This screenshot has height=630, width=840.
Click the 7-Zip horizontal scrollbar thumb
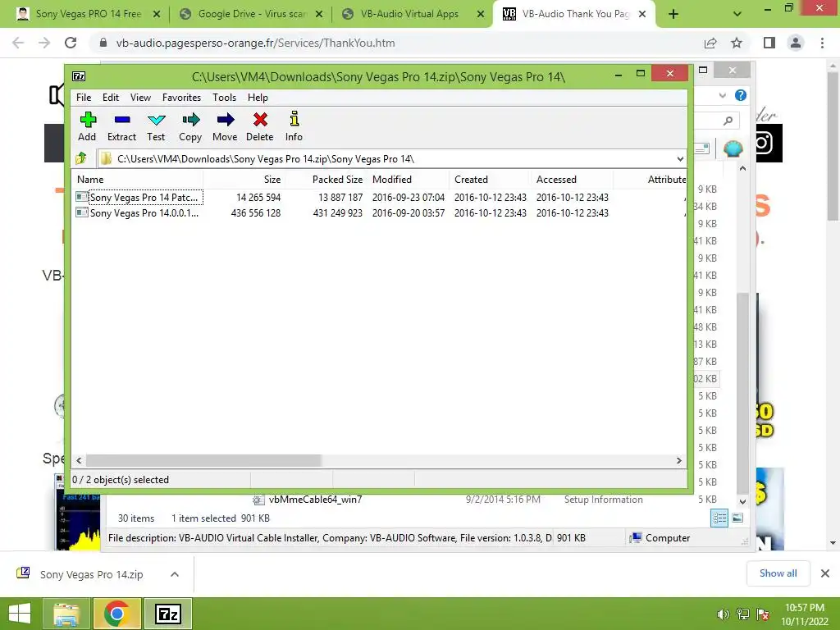pos(203,460)
